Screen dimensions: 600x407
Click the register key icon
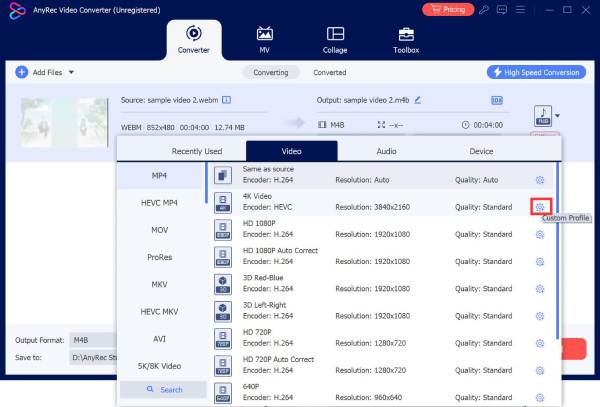484,10
